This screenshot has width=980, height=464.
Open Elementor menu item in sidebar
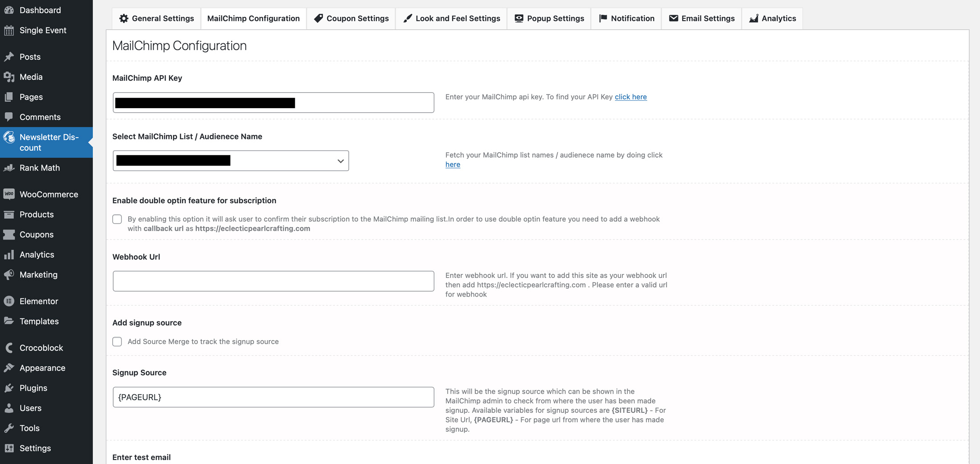coord(46,301)
